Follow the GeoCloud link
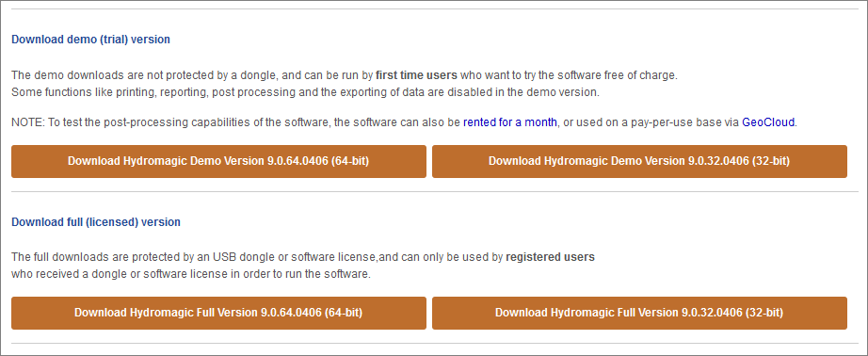This screenshot has width=868, height=356. pos(768,122)
